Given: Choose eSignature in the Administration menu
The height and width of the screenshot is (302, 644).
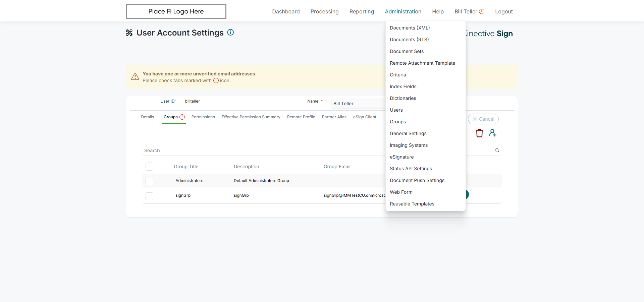Looking at the screenshot, I should point(401,157).
